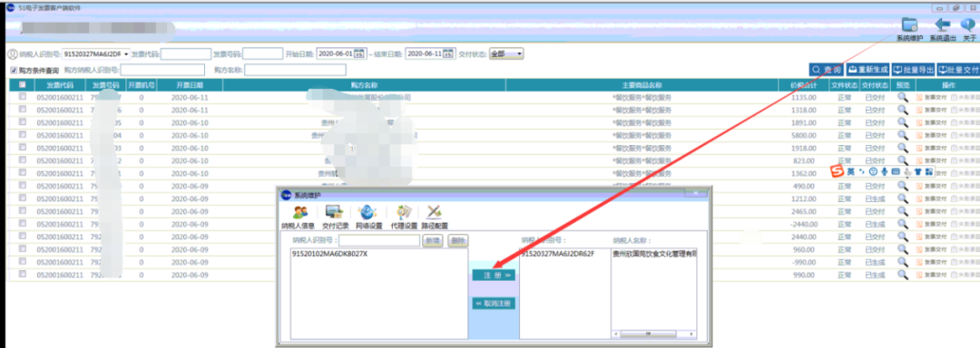Click the 注册 register button

point(493,275)
